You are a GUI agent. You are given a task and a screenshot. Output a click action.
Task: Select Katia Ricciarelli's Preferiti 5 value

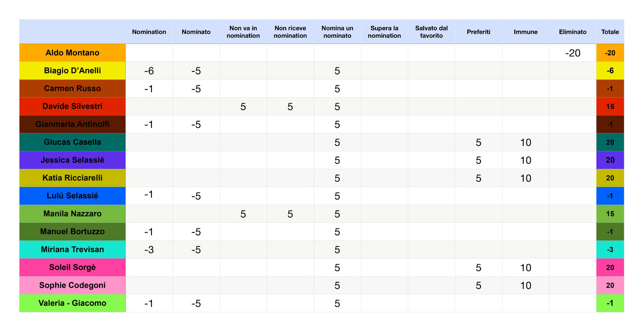click(478, 178)
